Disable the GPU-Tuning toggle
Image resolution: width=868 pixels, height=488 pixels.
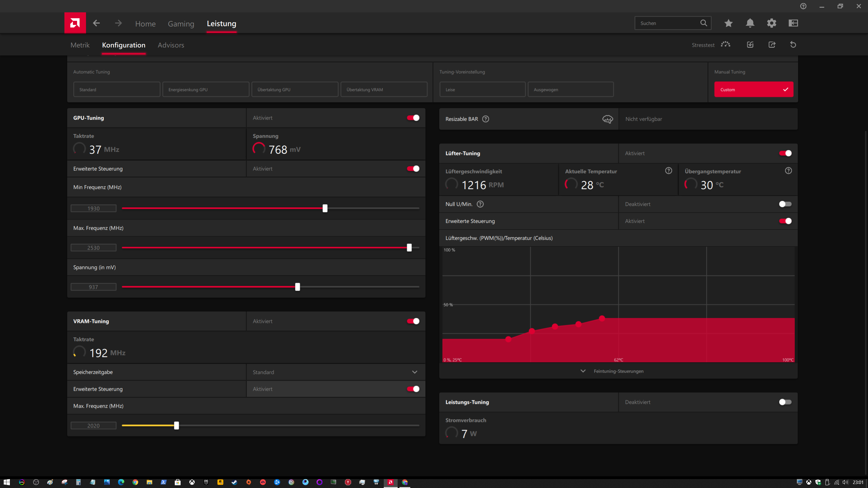(x=413, y=118)
